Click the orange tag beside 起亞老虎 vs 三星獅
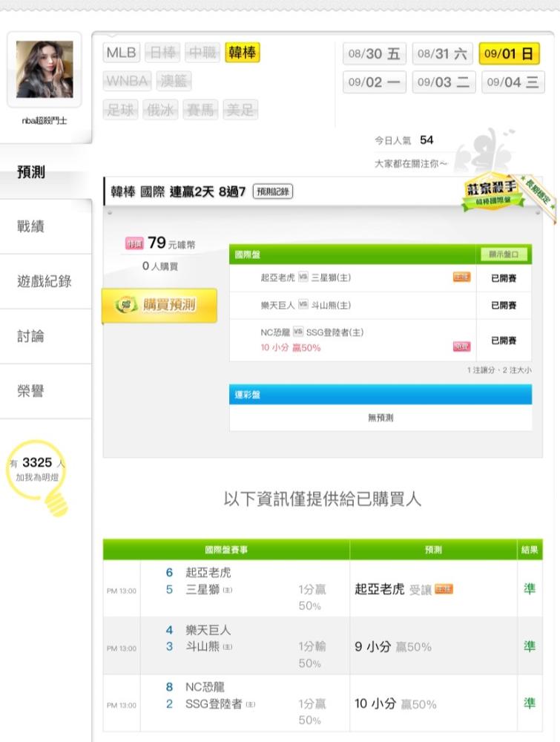 point(461,277)
